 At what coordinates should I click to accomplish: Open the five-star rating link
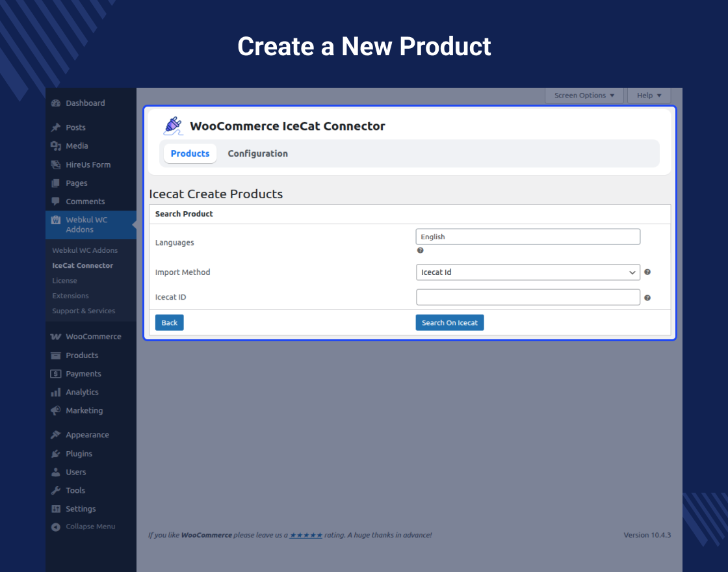click(x=305, y=535)
